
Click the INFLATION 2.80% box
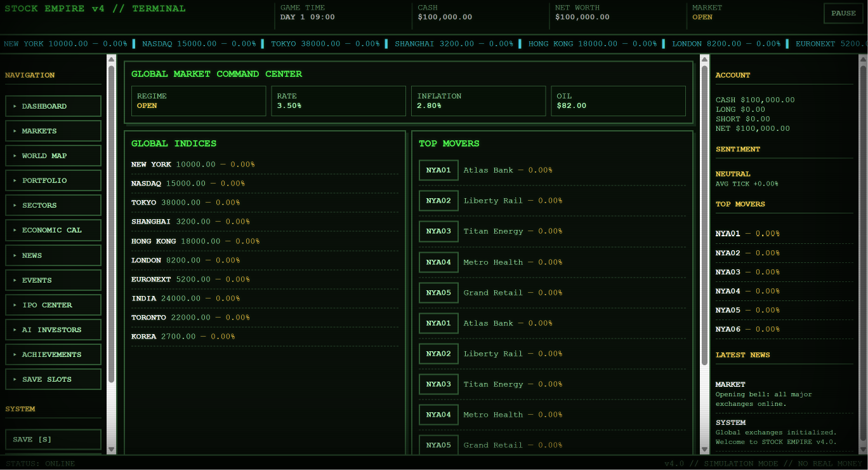(x=478, y=101)
